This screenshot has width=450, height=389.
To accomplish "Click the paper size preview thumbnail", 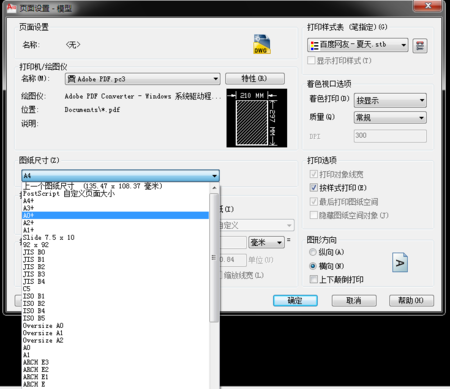I will (x=257, y=118).
